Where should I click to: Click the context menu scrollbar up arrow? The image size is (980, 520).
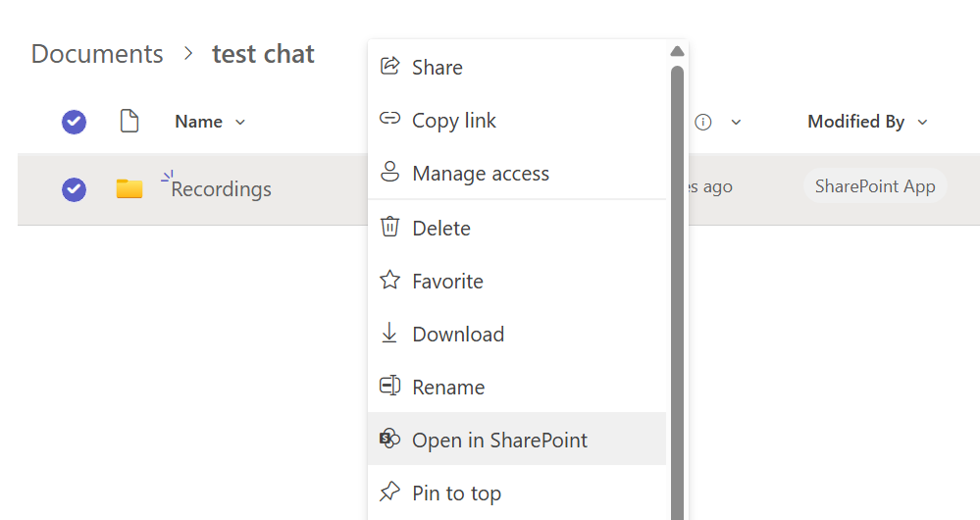[x=676, y=51]
